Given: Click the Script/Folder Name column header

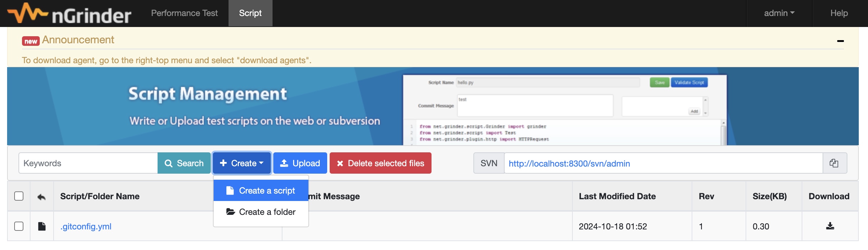Looking at the screenshot, I should [100, 196].
